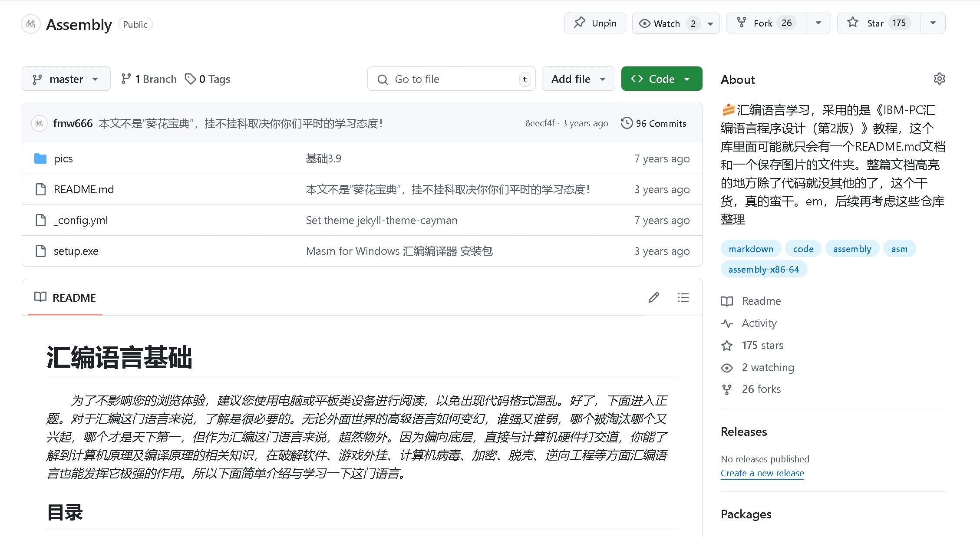Open the _config.yml file
This screenshot has height=537, width=980.
click(81, 220)
